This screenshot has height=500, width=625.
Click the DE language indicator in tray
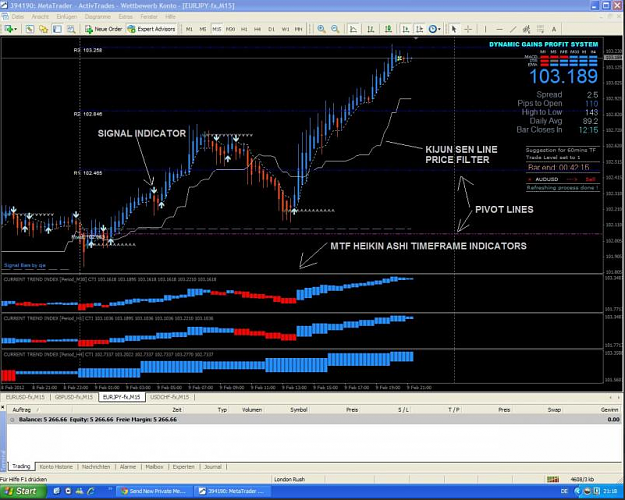click(x=564, y=491)
